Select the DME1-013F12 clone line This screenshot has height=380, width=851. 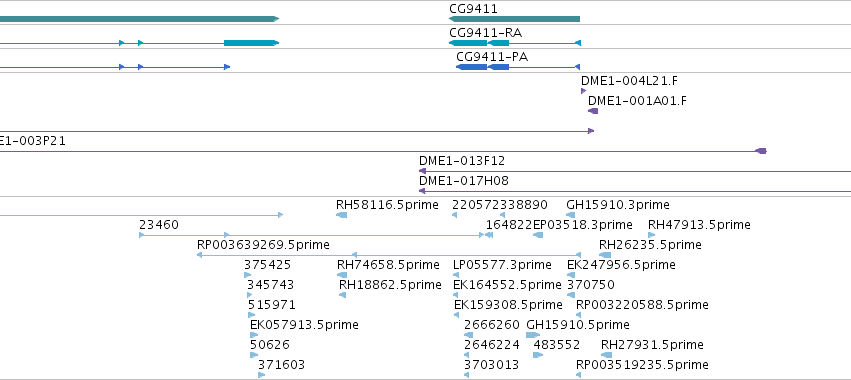(635, 171)
